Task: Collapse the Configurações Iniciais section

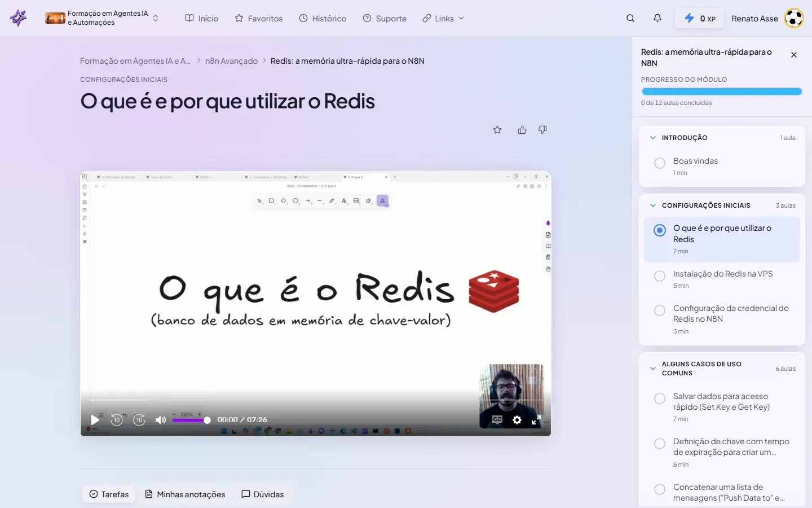Action: [653, 205]
